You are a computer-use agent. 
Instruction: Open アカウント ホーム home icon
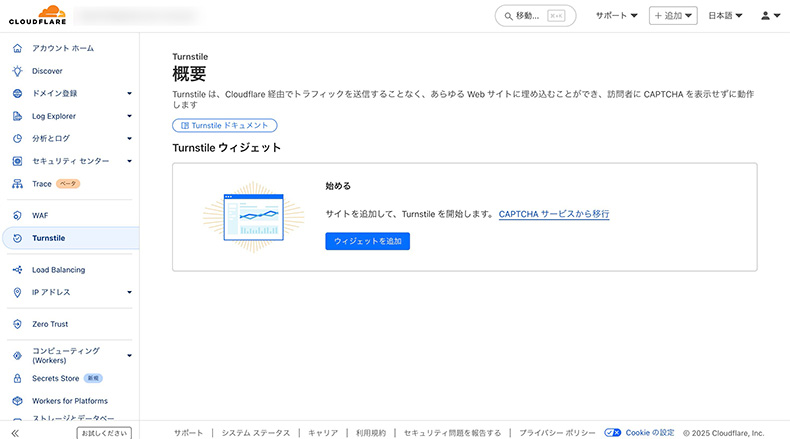pyautogui.click(x=17, y=48)
